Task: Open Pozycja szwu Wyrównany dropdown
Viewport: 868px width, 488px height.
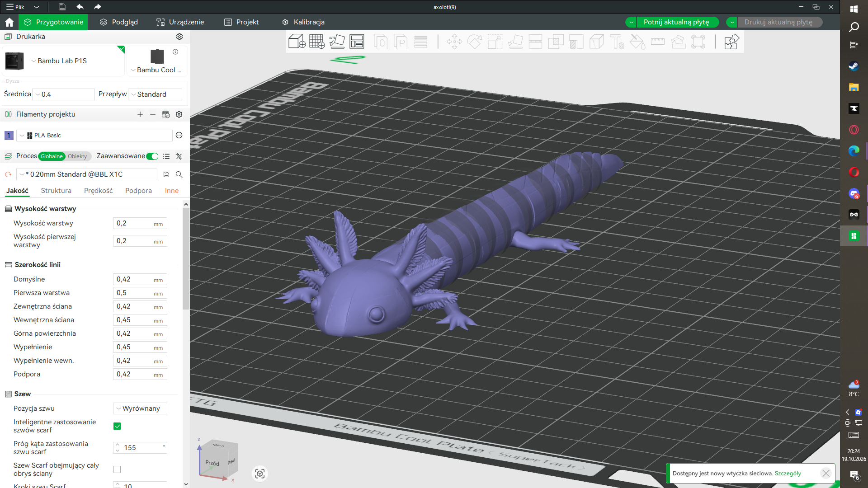Action: pos(140,408)
